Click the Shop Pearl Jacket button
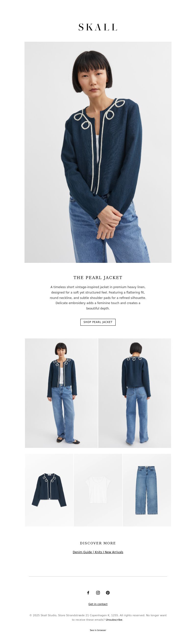The width and height of the screenshot is (196, 644). (x=98, y=322)
